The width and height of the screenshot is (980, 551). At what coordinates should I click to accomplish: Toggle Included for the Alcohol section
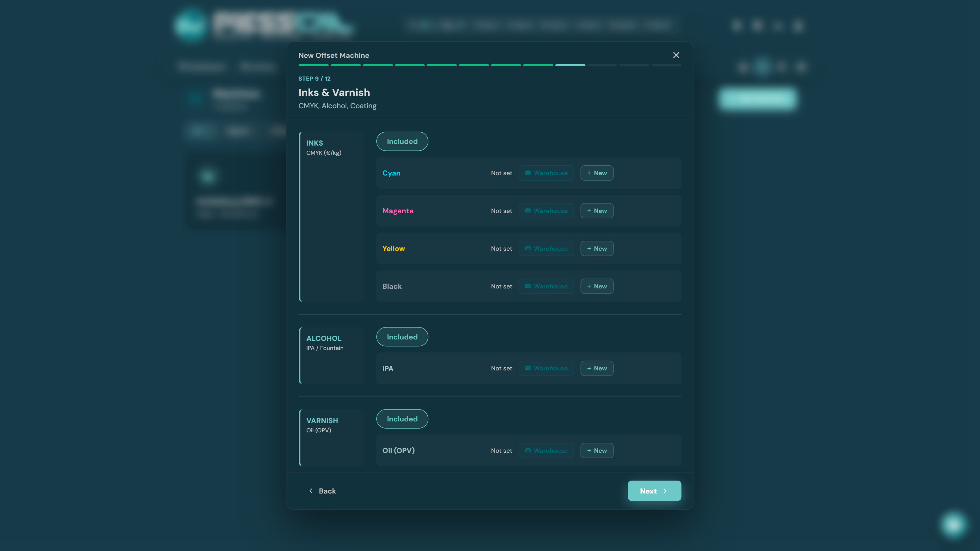pyautogui.click(x=402, y=337)
